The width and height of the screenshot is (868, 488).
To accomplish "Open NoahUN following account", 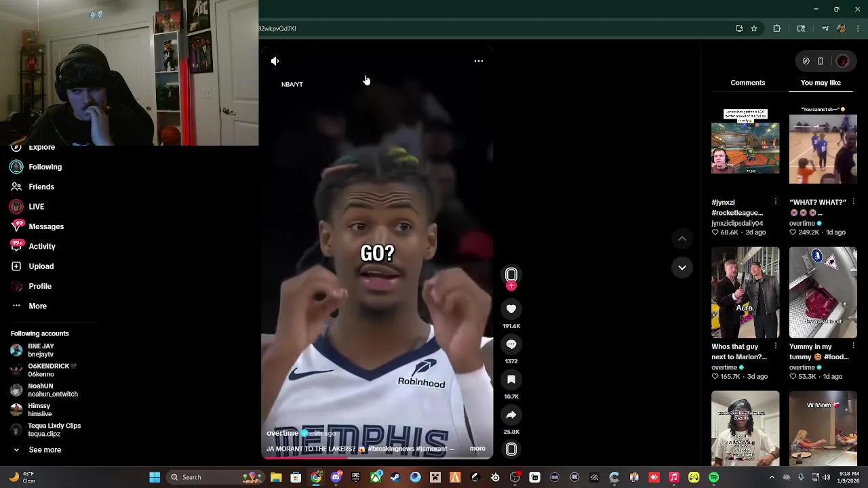I will click(x=44, y=390).
